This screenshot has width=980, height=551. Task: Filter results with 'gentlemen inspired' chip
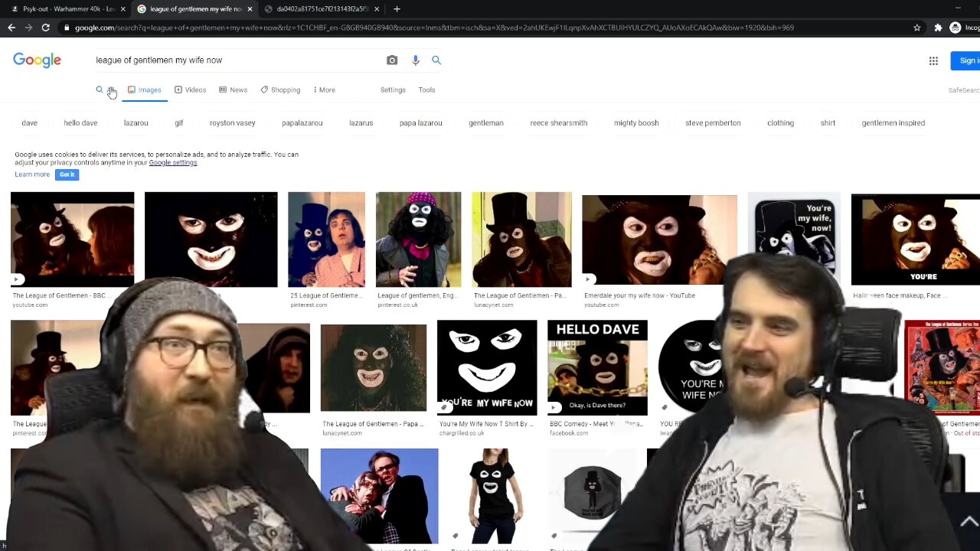click(x=893, y=123)
